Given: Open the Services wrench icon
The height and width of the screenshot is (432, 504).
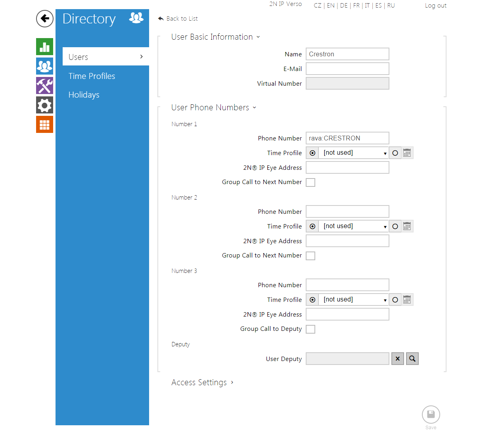Looking at the screenshot, I should pos(44,85).
